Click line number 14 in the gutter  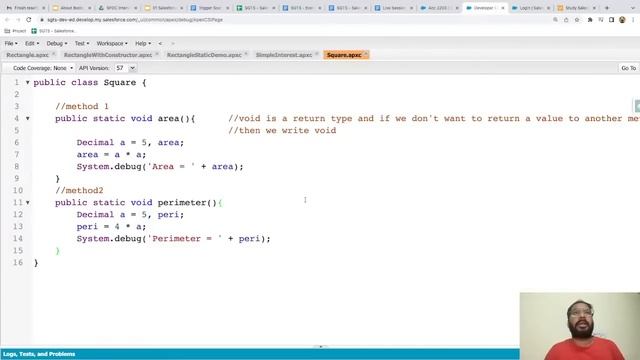18,238
